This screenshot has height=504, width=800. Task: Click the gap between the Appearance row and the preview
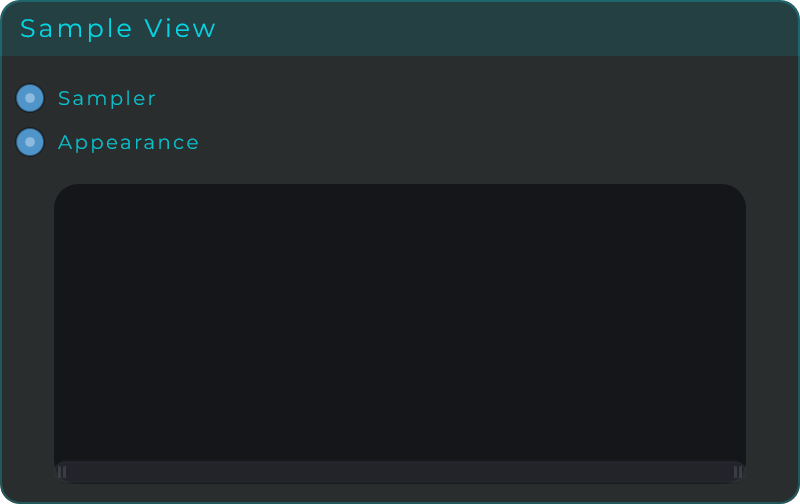point(400,171)
